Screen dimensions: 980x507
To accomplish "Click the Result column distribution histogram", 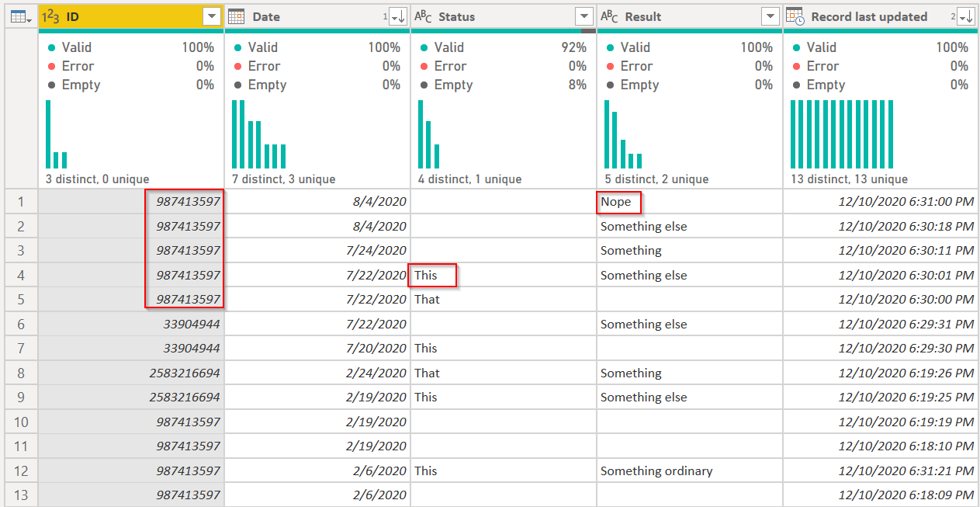I will [623, 134].
